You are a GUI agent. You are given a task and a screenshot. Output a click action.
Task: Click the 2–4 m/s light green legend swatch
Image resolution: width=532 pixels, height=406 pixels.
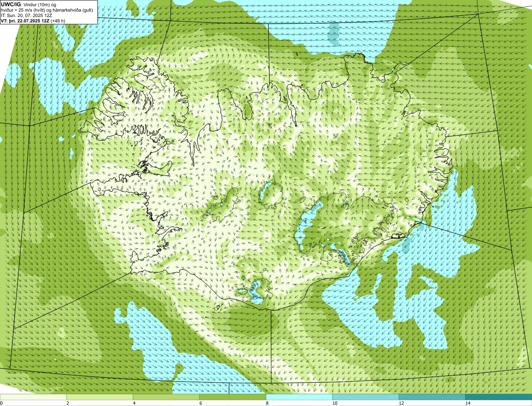tap(100, 397)
